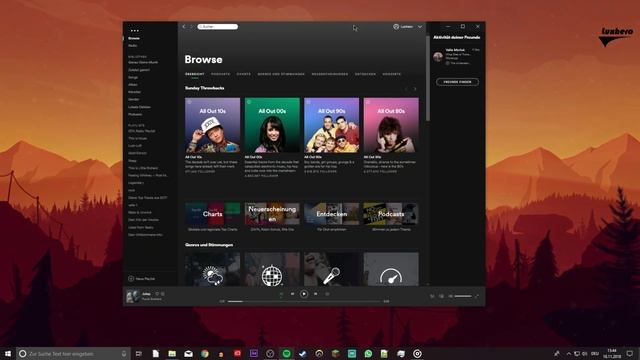This screenshot has height=360, width=640.
Task: Open the Windows Start menu
Action: pos(7,353)
